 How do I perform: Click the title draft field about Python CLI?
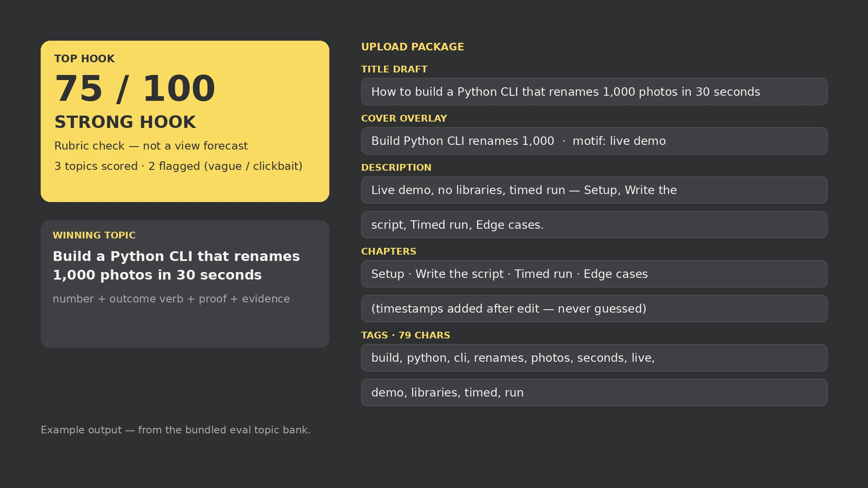594,91
